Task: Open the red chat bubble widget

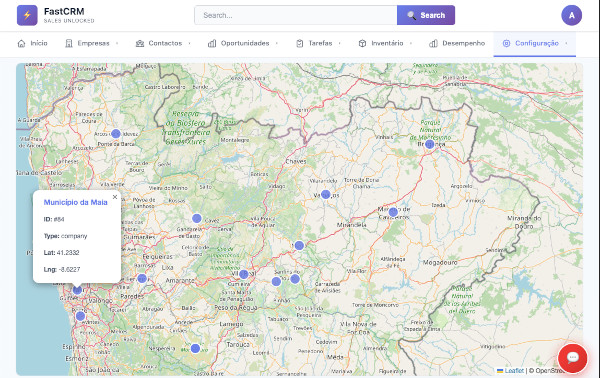Action: [x=572, y=358]
